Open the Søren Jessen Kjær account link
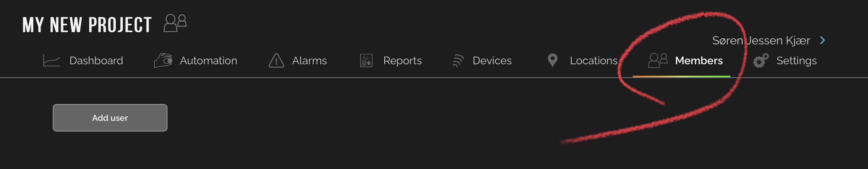 tap(761, 40)
